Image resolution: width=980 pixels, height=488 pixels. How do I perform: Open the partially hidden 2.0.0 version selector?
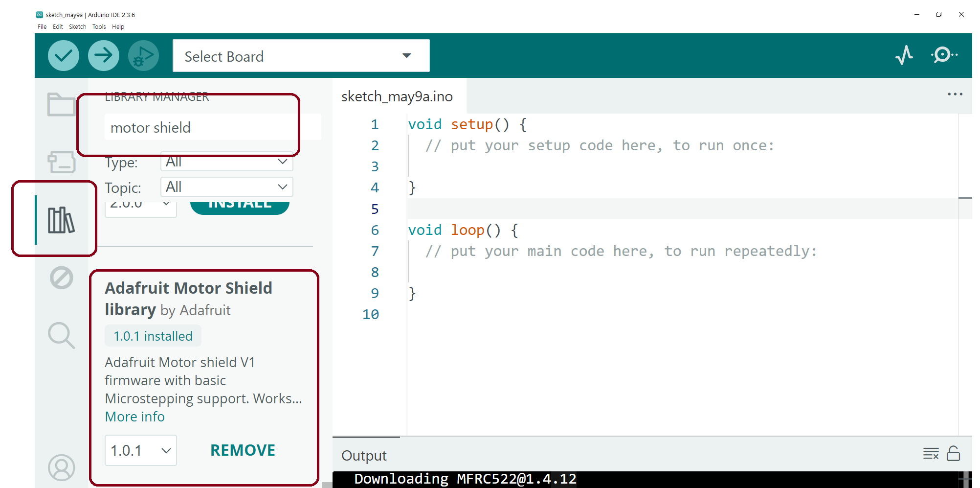tap(141, 209)
